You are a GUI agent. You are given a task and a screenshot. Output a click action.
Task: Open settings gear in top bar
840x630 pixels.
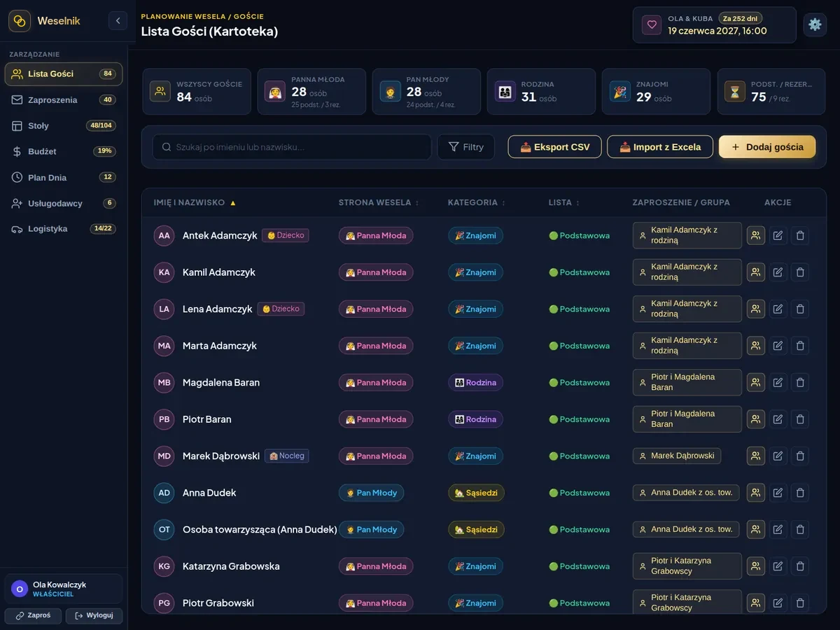point(815,24)
